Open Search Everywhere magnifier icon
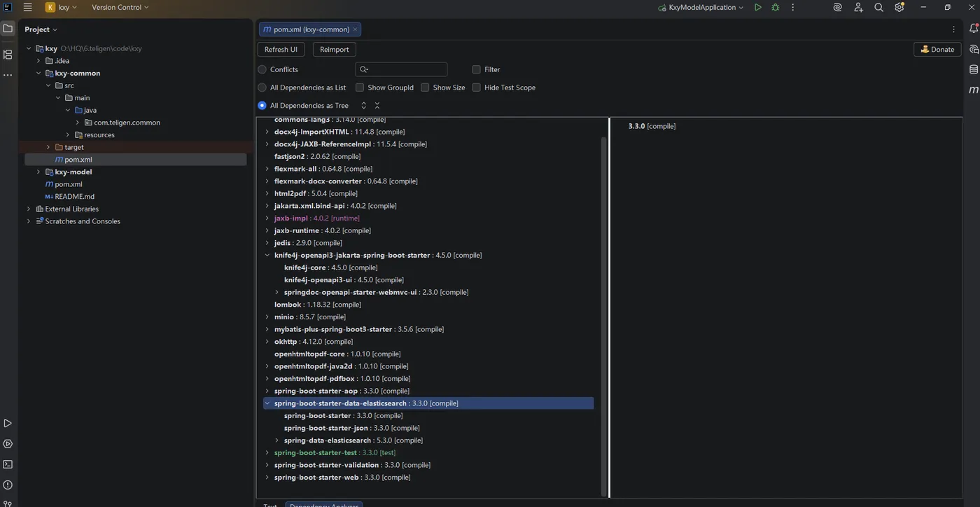The width and height of the screenshot is (980, 507). pyautogui.click(x=878, y=7)
